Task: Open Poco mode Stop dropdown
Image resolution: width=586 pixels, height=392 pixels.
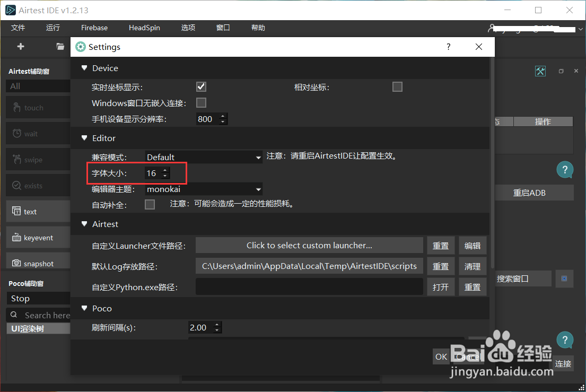Action: pos(38,298)
